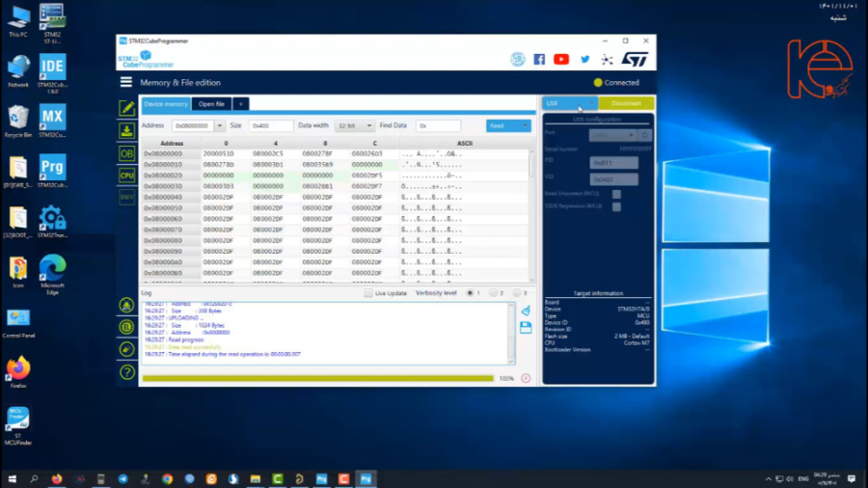Click the green circular icon above help
The height and width of the screenshot is (488, 868).
[x=126, y=349]
